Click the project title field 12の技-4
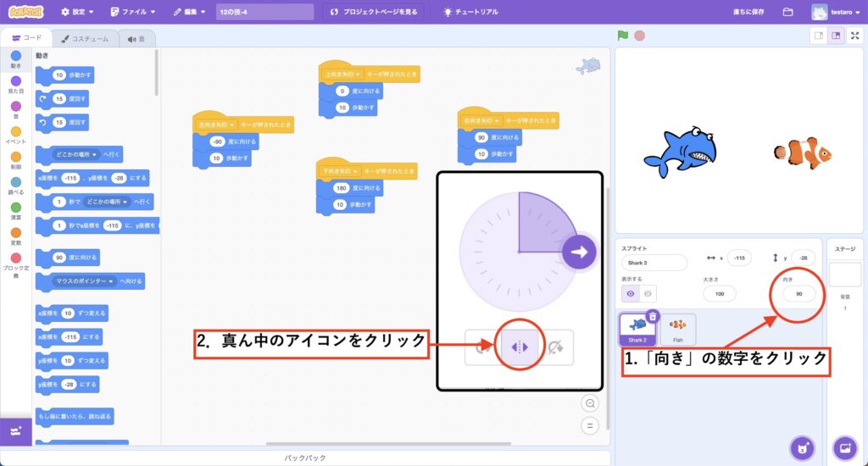The width and height of the screenshot is (868, 466). [264, 12]
